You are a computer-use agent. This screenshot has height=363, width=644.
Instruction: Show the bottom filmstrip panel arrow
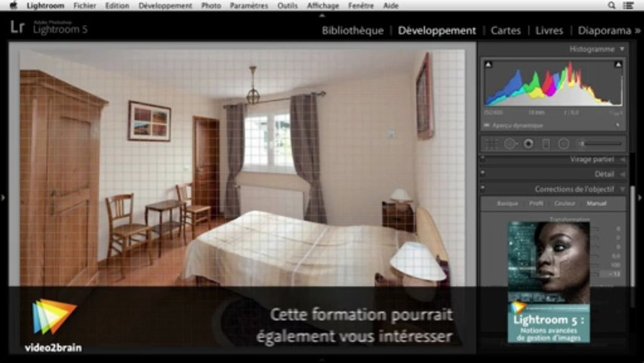pos(322,359)
